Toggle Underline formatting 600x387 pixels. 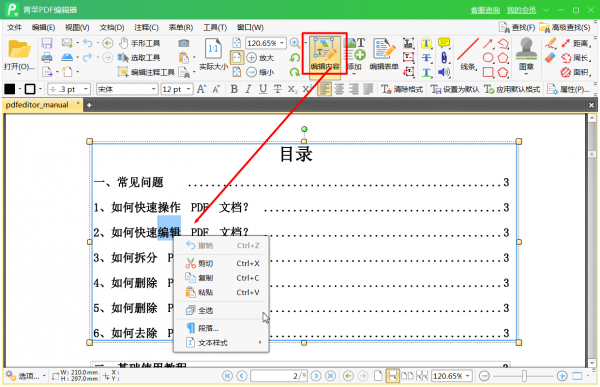263,89
